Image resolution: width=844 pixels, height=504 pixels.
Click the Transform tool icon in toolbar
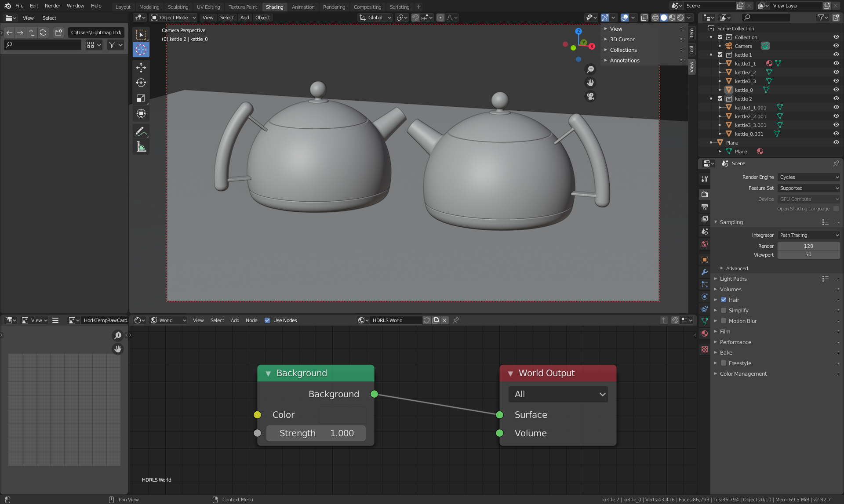(x=141, y=113)
